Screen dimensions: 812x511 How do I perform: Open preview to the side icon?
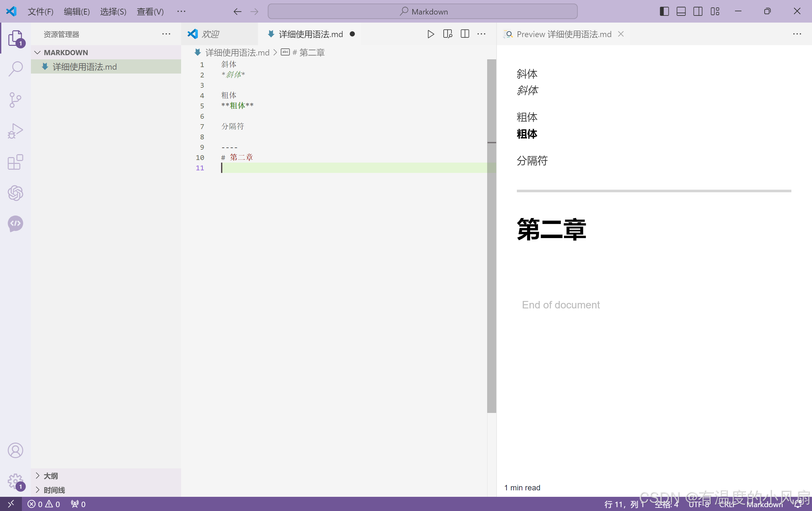point(448,34)
